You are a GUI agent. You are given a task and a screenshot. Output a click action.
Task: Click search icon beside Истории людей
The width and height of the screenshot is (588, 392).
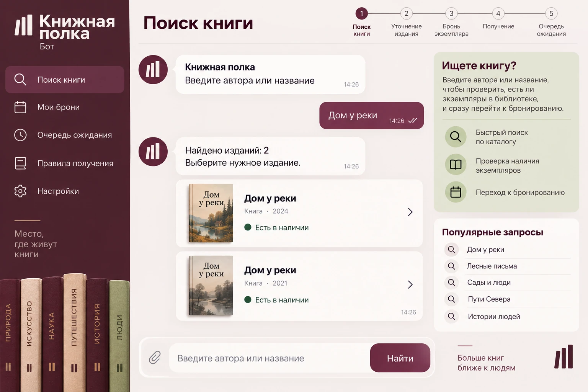[x=451, y=316]
